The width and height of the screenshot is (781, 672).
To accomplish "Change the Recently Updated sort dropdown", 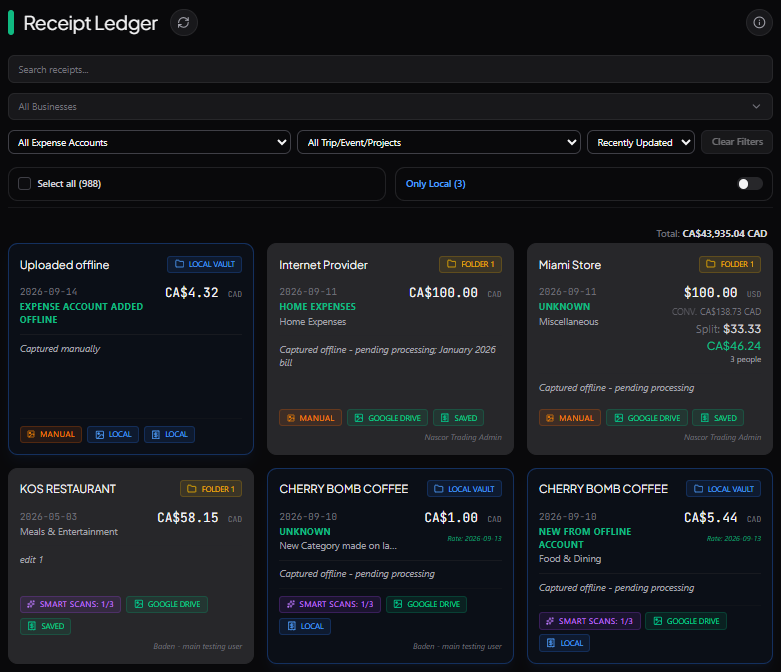I will point(641,142).
